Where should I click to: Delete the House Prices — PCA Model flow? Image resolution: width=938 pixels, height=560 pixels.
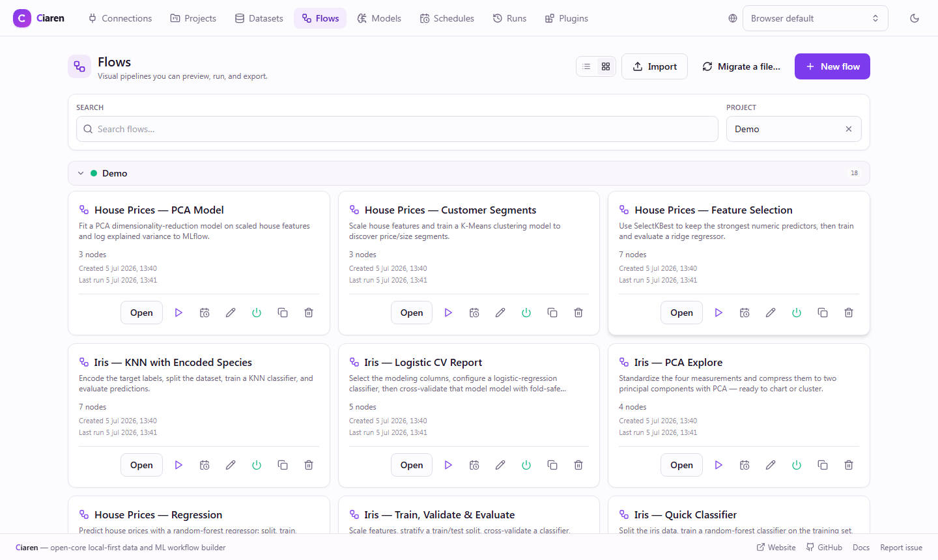(309, 313)
